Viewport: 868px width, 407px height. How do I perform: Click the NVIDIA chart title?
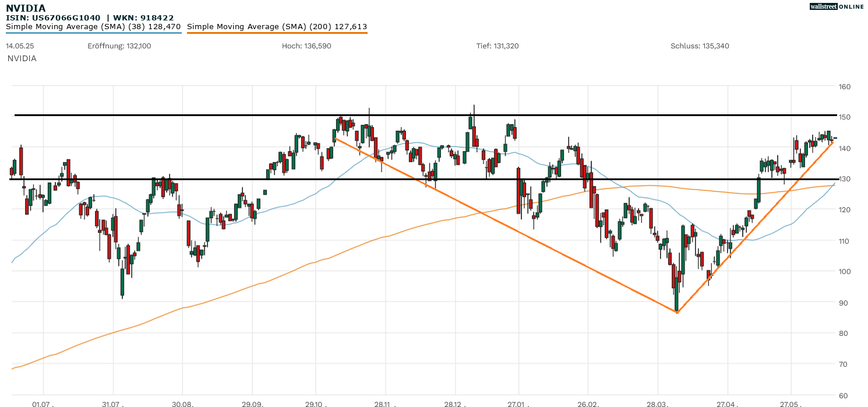point(26,8)
